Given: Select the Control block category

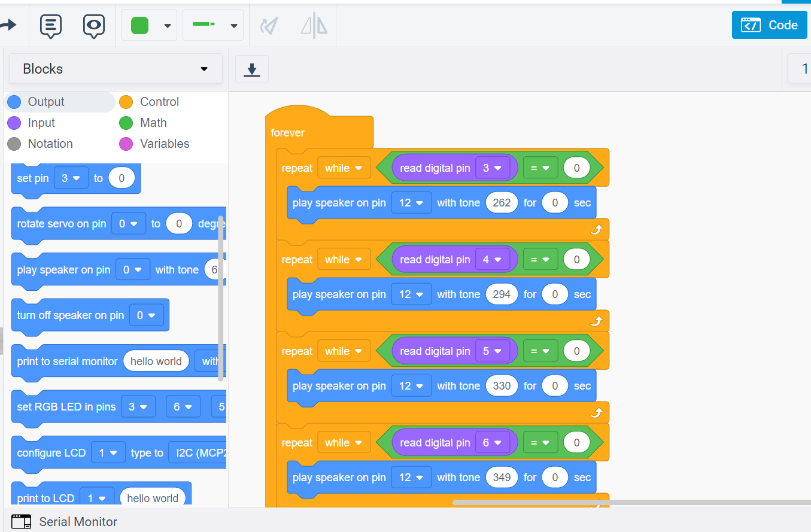Looking at the screenshot, I should [149, 102].
